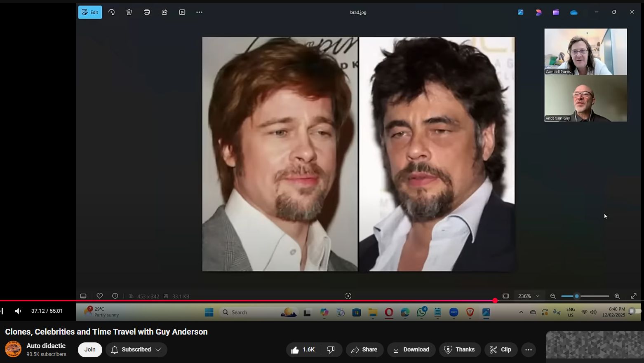
Task: Dislike the video with thumbs down
Action: 331,349
